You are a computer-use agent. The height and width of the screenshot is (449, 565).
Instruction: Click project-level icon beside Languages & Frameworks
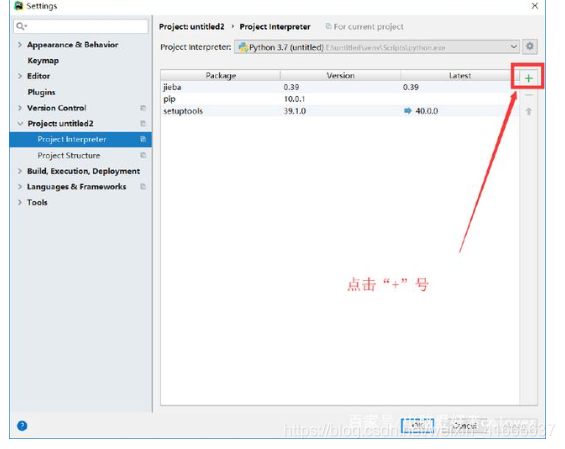click(x=143, y=186)
